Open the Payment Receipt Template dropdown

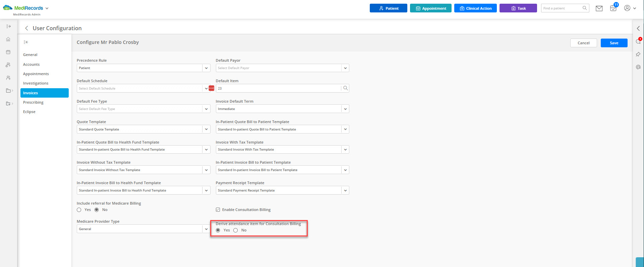[x=282, y=191]
